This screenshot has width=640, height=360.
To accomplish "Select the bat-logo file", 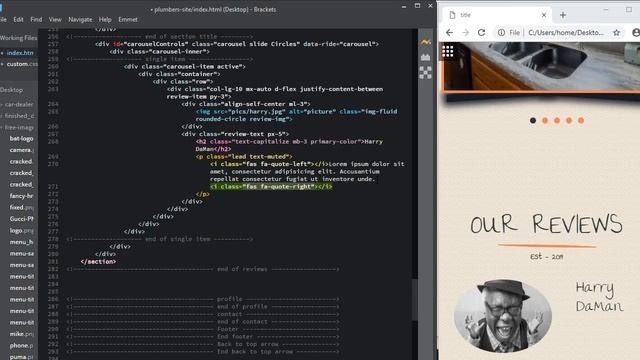I will (21, 138).
